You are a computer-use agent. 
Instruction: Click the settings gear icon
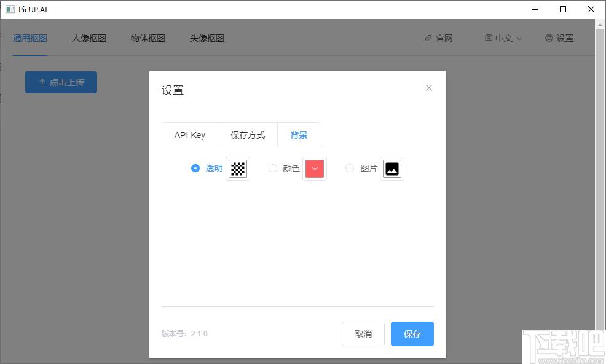pos(549,38)
